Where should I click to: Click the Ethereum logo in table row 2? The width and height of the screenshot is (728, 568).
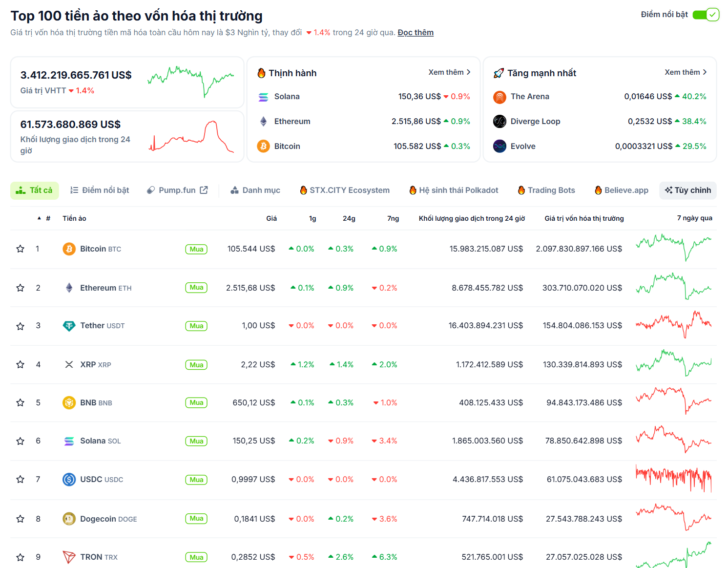[69, 288]
